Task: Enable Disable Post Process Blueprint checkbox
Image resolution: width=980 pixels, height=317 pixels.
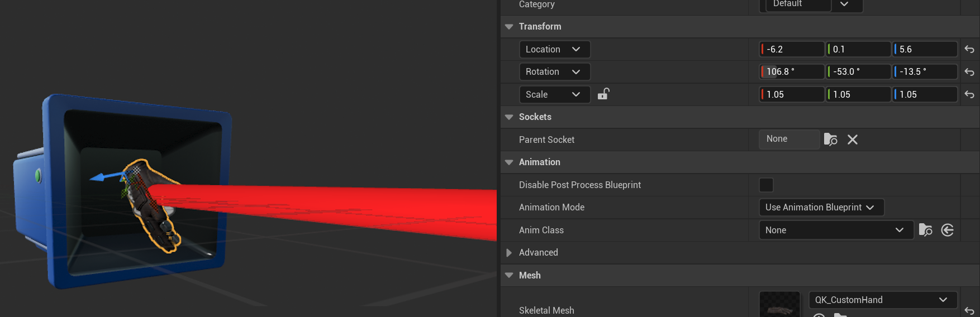Action: coord(766,185)
